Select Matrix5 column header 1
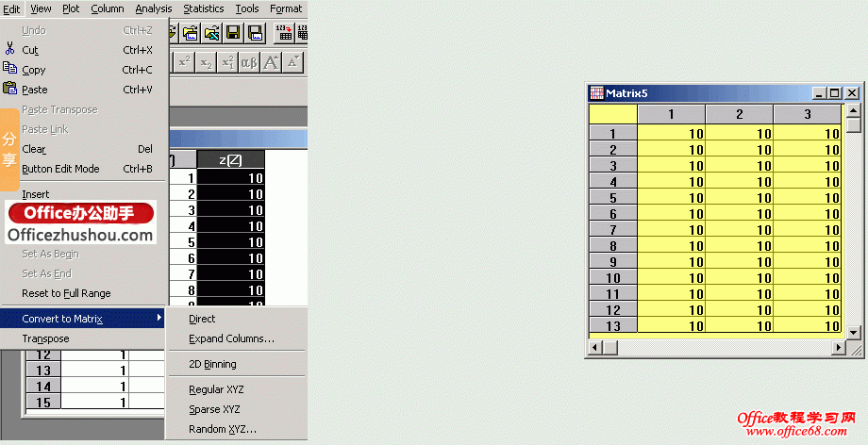Viewport: 868px width, 445px height. point(671,115)
